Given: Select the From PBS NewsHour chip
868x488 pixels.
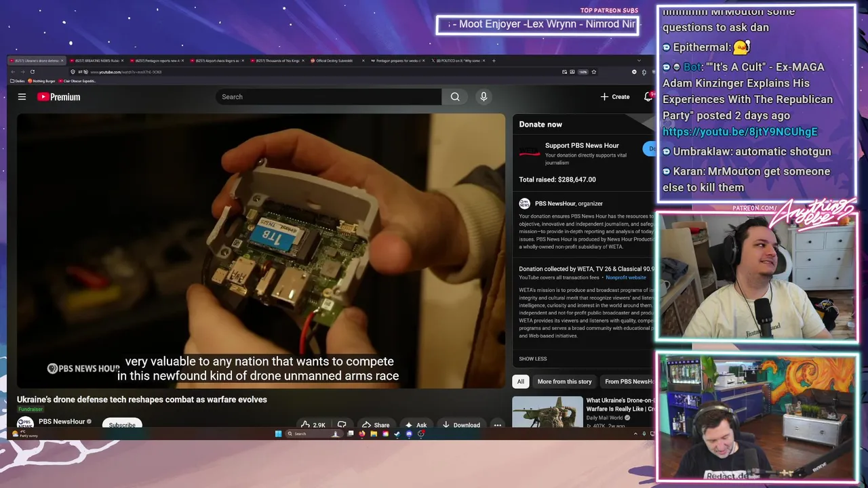Looking at the screenshot, I should pyautogui.click(x=629, y=382).
